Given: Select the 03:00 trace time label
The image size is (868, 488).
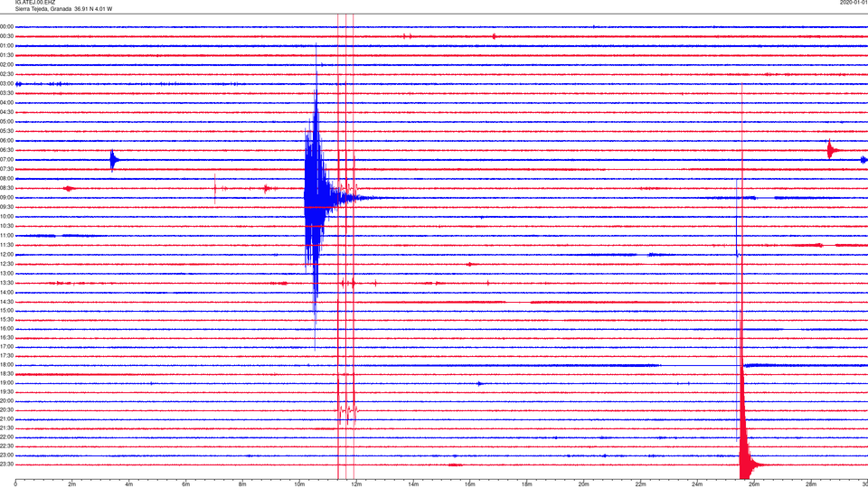Looking at the screenshot, I should pyautogui.click(x=6, y=84).
